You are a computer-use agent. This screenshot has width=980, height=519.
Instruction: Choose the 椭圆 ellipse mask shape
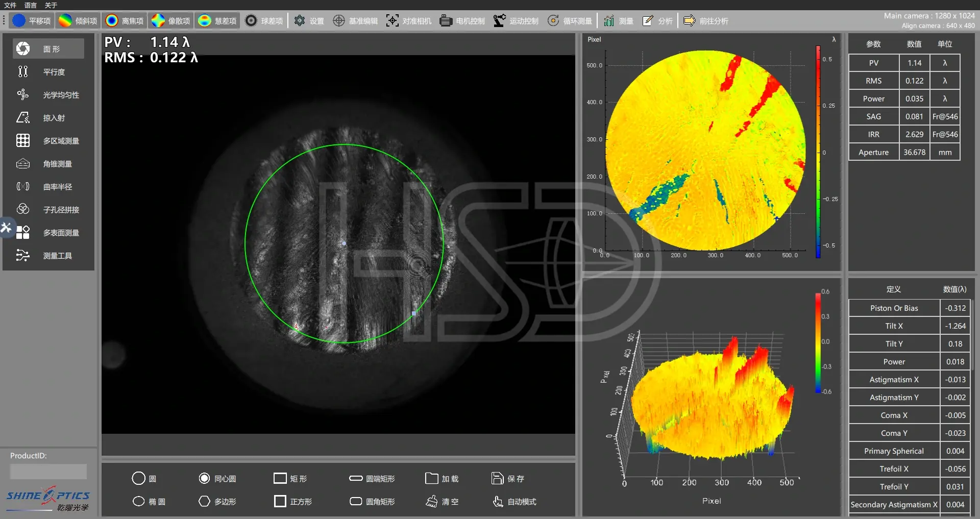click(x=149, y=502)
